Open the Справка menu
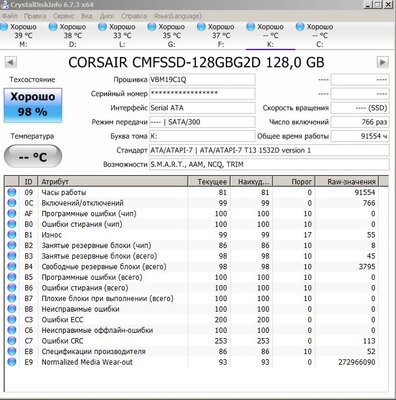 134,16
